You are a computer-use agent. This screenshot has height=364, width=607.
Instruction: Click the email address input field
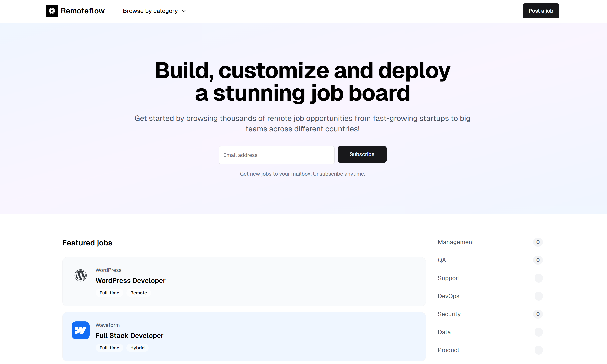coord(276,155)
